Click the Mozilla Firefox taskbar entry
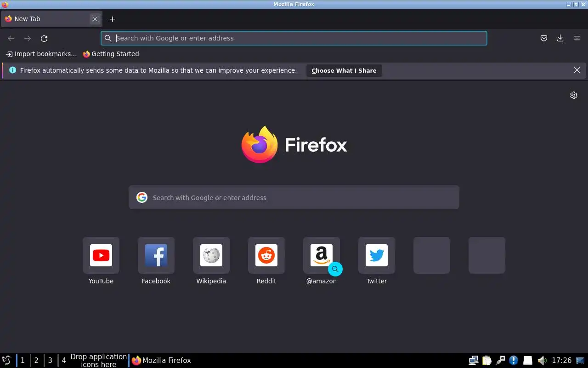The image size is (588, 368). tap(162, 361)
